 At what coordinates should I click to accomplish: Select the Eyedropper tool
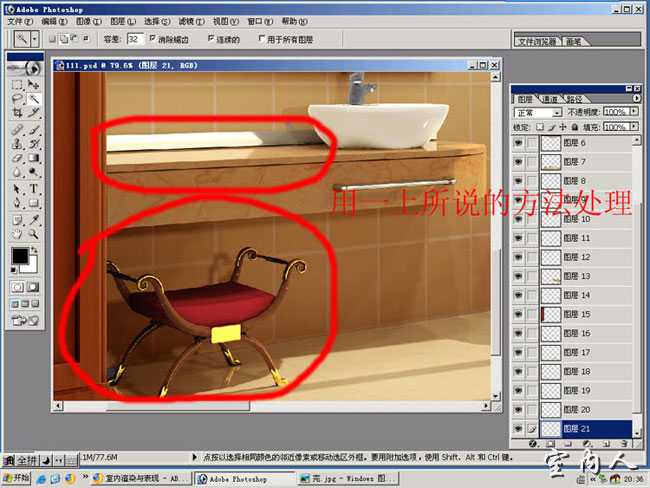pos(33,220)
